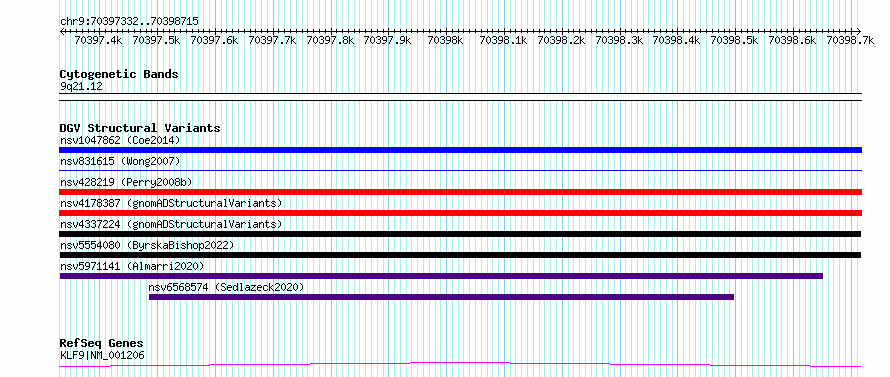Click the thin blue nsv831615 variant line
Screen dimensions: 890x377
[460, 170]
